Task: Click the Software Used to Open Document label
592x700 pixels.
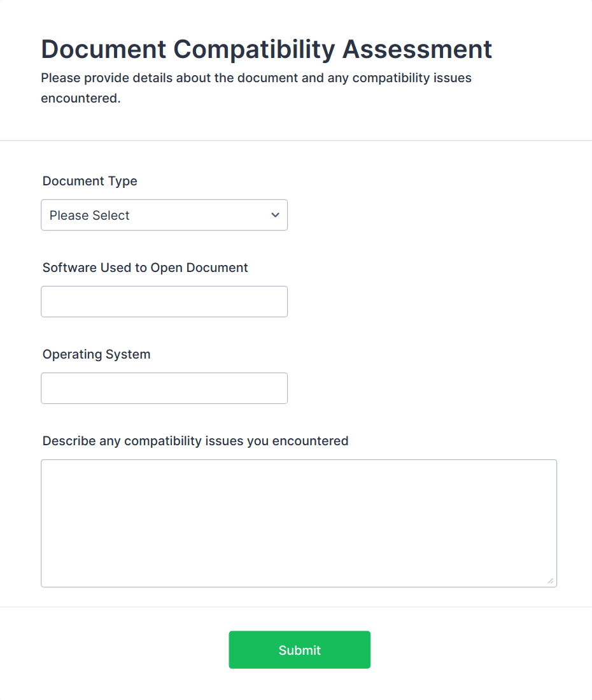Action: (144, 268)
